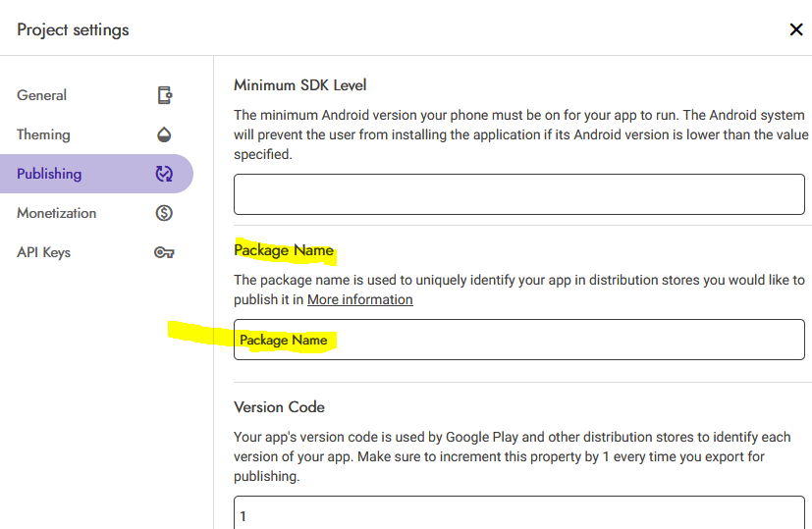Click the Minimum SDK Level heading
Image resolution: width=812 pixels, height=529 pixels.
click(300, 85)
